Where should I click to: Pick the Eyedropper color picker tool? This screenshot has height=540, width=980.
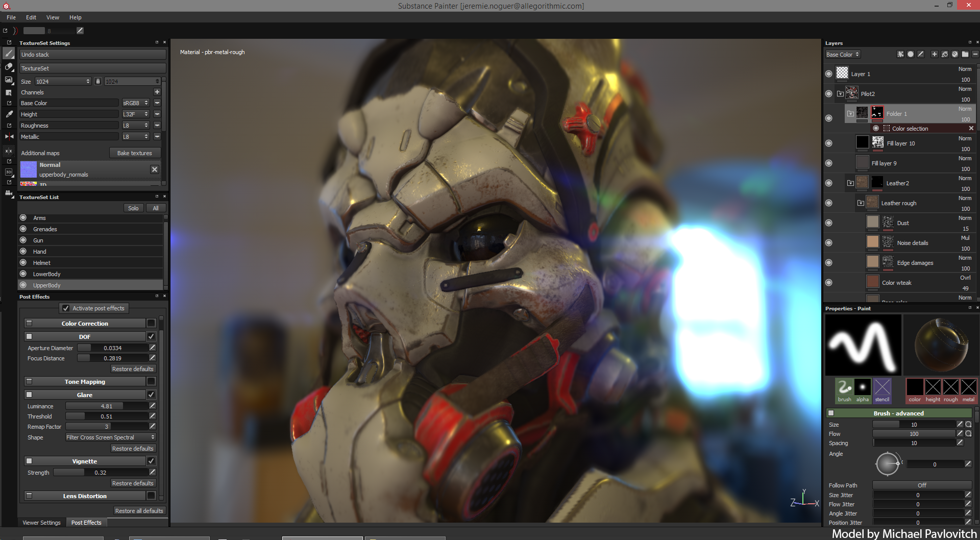pyautogui.click(x=9, y=114)
